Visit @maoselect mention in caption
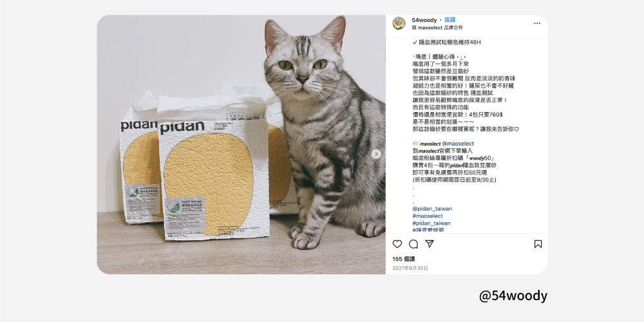The image size is (644, 322). pyautogui.click(x=458, y=144)
